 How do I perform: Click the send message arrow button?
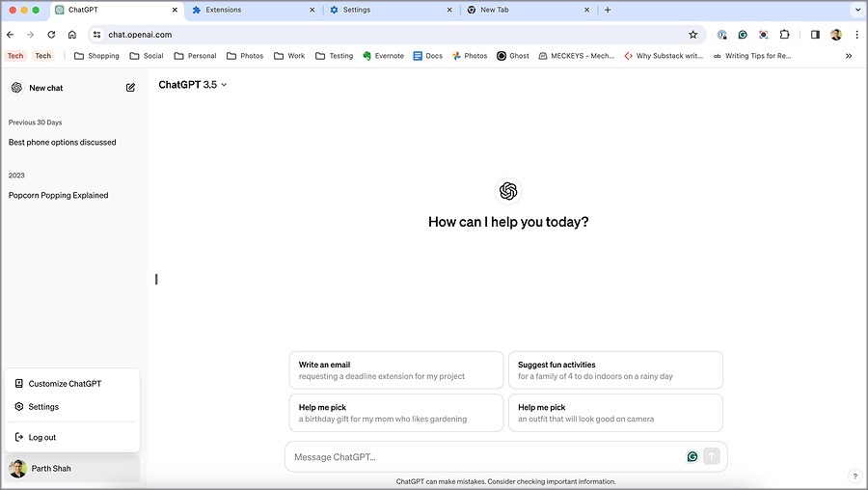pyautogui.click(x=712, y=457)
